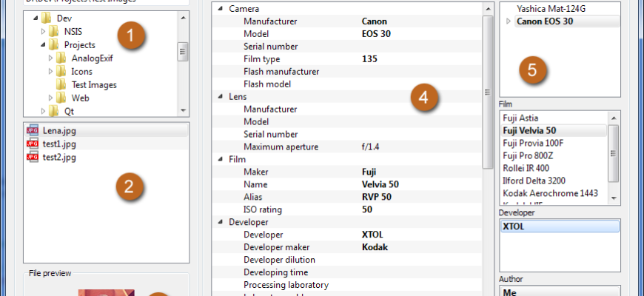Edit the film Maker value Fuji

tap(369, 172)
